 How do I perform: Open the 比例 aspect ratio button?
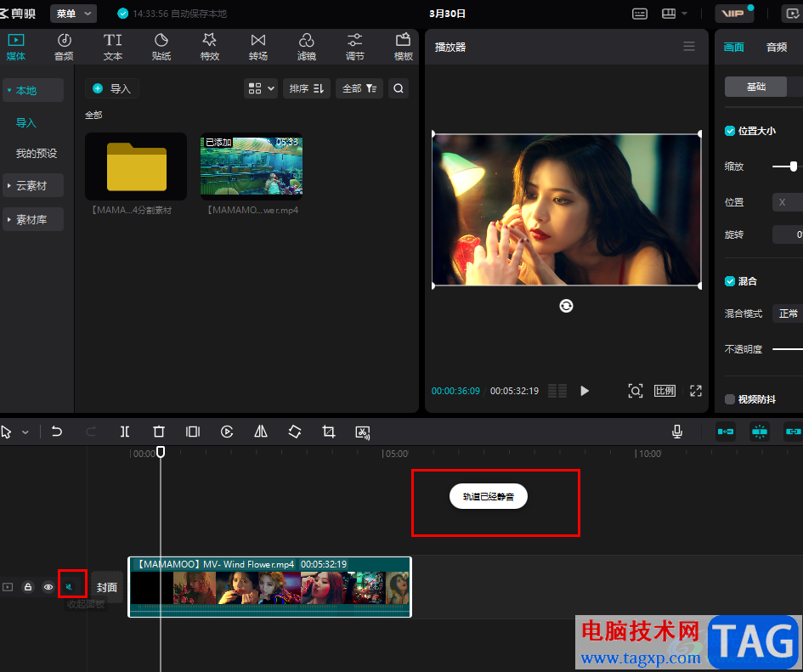pyautogui.click(x=664, y=391)
